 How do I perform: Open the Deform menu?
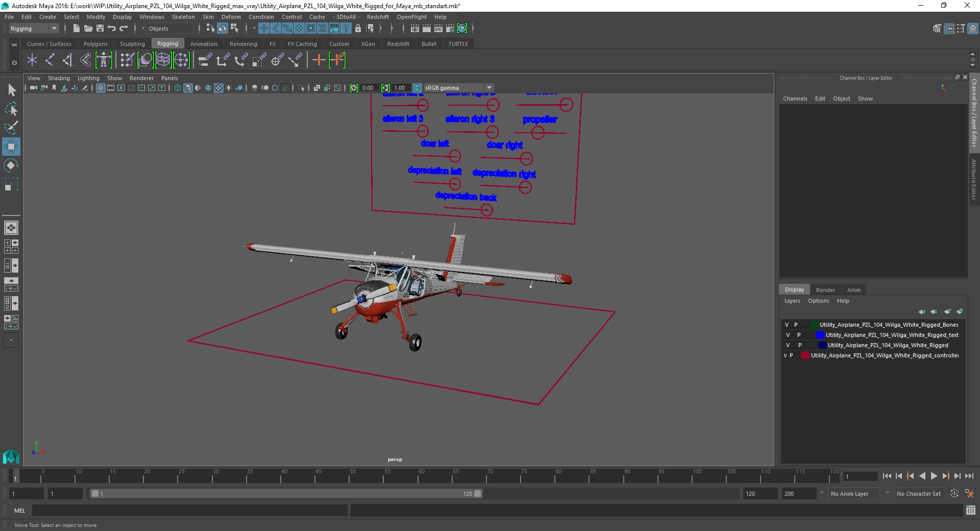pyautogui.click(x=231, y=17)
